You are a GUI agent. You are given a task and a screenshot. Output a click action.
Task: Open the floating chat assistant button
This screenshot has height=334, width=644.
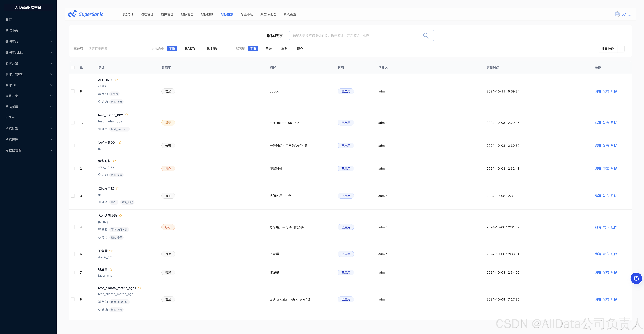(x=636, y=278)
